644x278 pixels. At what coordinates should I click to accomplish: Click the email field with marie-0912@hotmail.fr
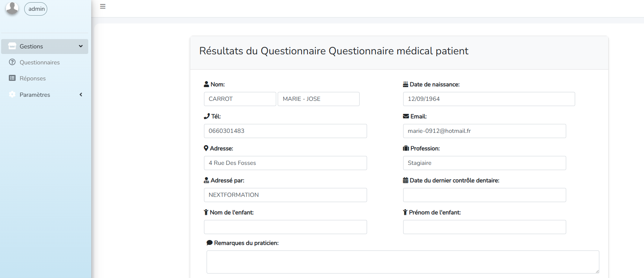pyautogui.click(x=484, y=131)
